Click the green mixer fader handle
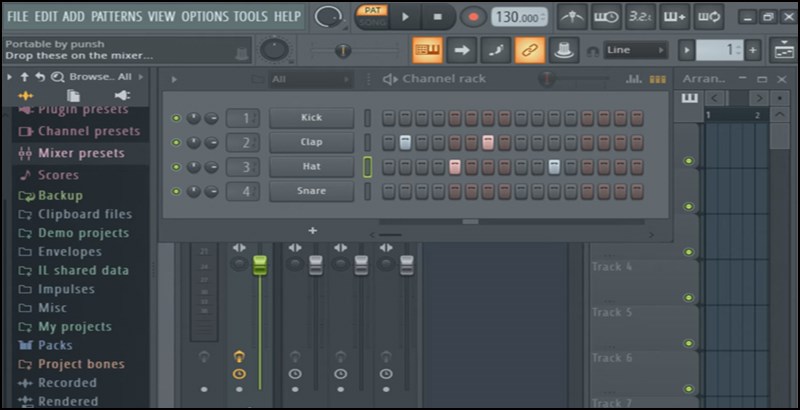This screenshot has width=800, height=410. pyautogui.click(x=260, y=265)
